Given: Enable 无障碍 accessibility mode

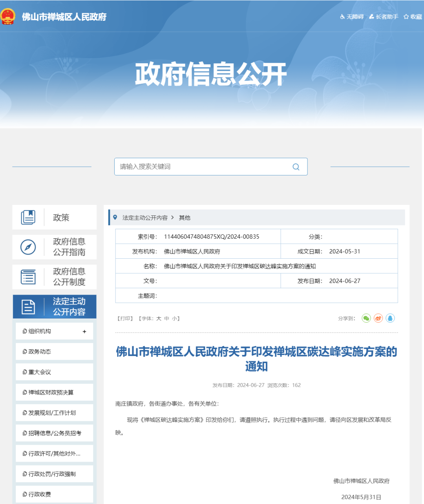Looking at the screenshot, I should click(x=352, y=17).
